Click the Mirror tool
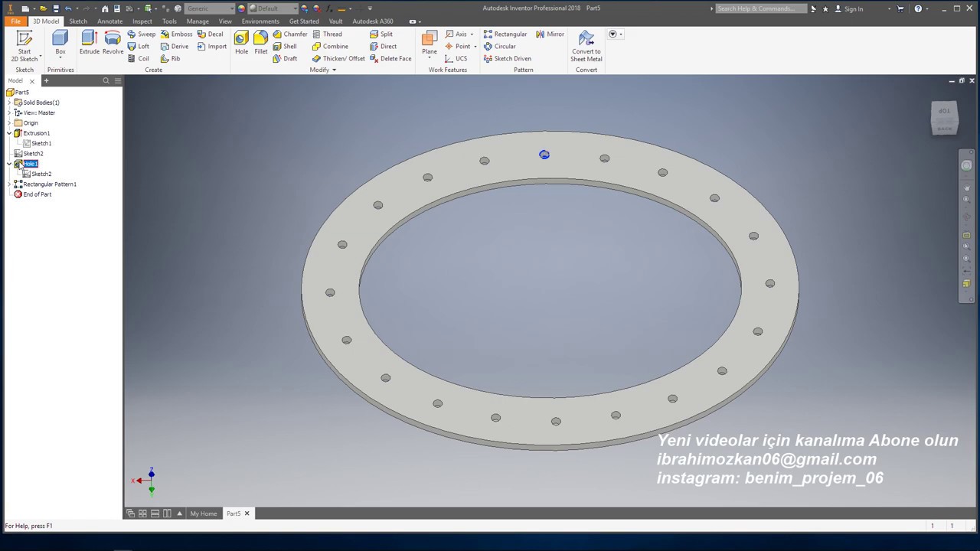 point(550,34)
